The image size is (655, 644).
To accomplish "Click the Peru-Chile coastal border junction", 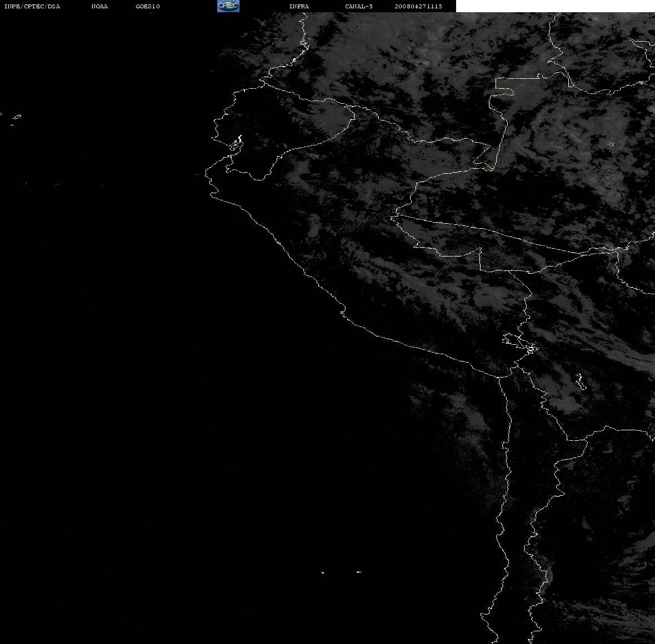I will click(x=499, y=378).
